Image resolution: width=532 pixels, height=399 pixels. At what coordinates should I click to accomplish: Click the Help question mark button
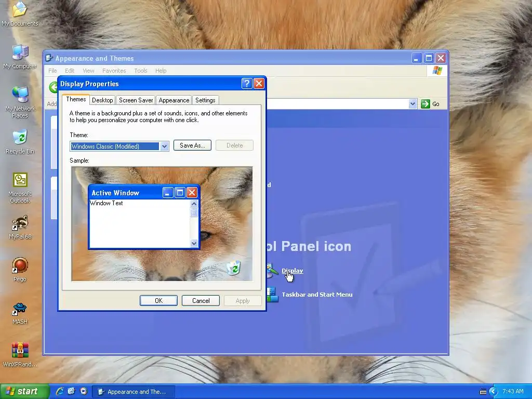247,84
